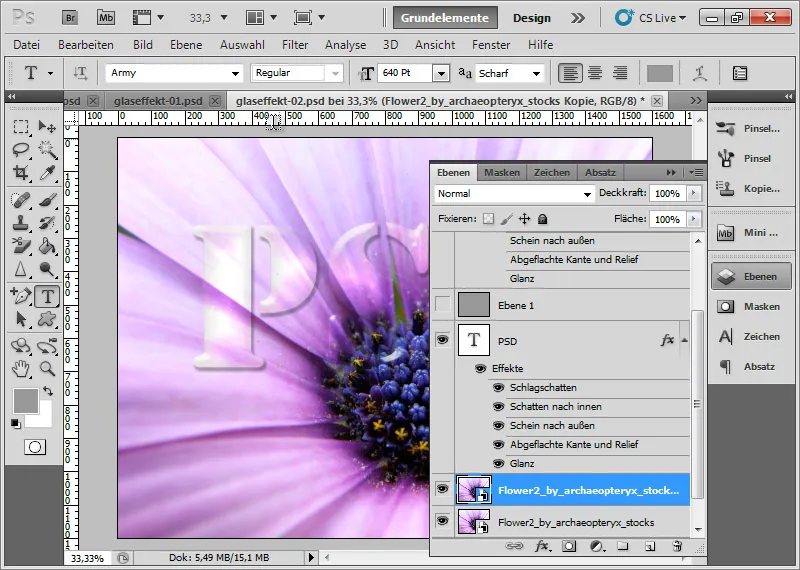The height and width of the screenshot is (570, 800).
Task: Select the Paint Bucket tool
Action: pyautogui.click(x=47, y=246)
